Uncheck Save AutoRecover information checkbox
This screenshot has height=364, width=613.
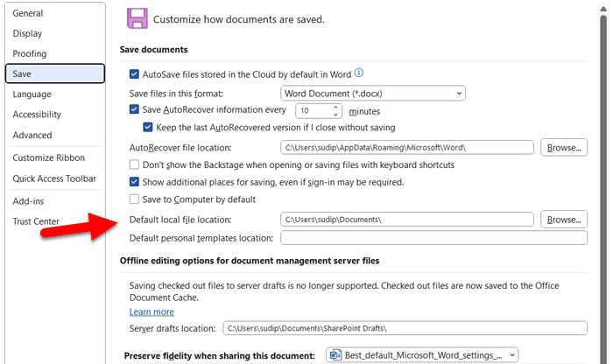(135, 110)
